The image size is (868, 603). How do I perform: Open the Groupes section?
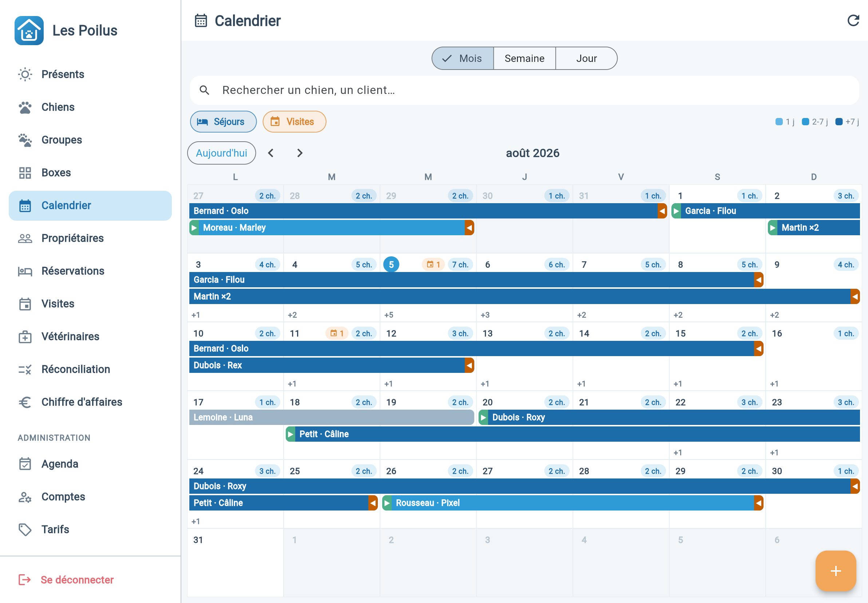tap(90, 140)
